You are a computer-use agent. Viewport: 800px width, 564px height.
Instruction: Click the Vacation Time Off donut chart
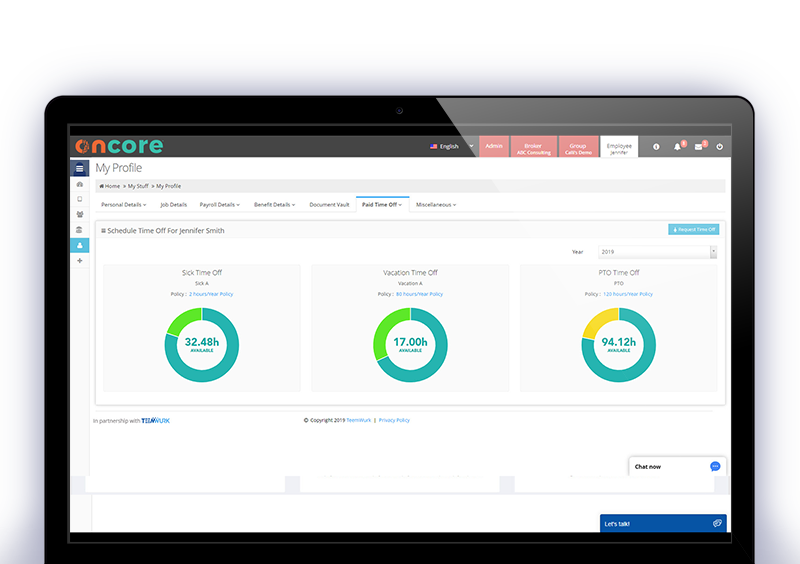click(x=410, y=345)
